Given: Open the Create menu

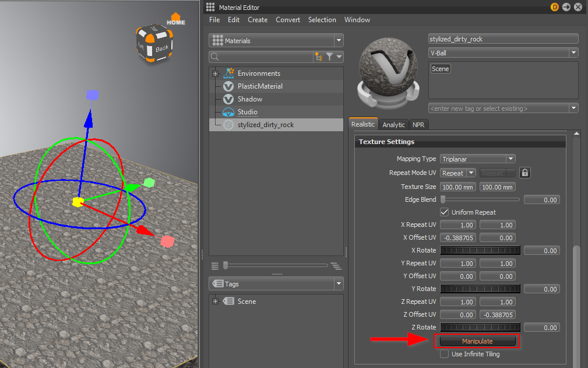Looking at the screenshot, I should tap(258, 19).
